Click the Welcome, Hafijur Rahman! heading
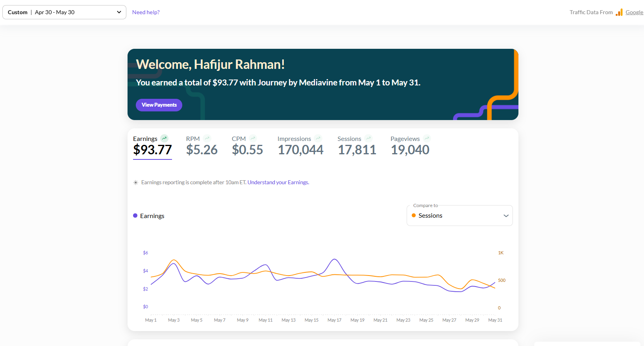 click(x=210, y=65)
